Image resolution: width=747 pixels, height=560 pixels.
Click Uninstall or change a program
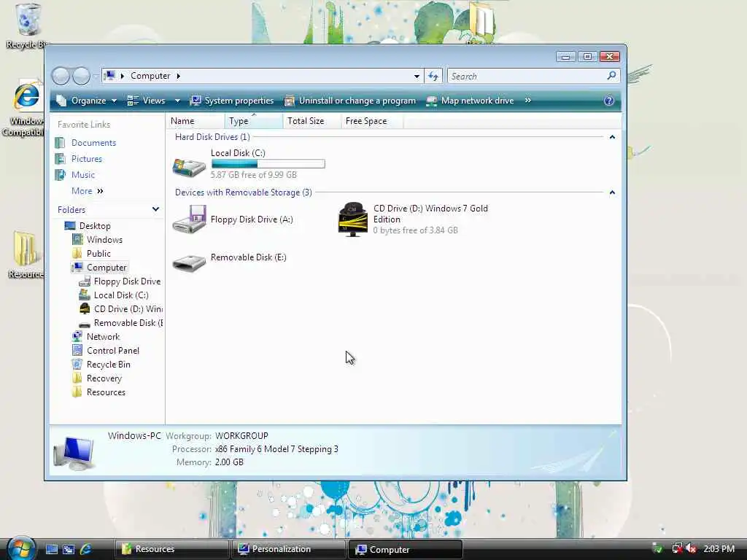click(350, 101)
